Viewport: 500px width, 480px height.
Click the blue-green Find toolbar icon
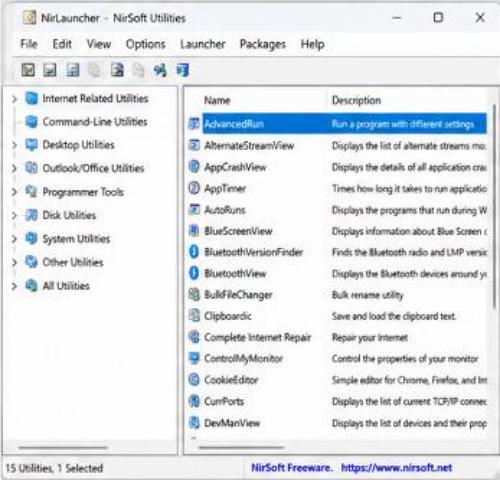click(160, 70)
